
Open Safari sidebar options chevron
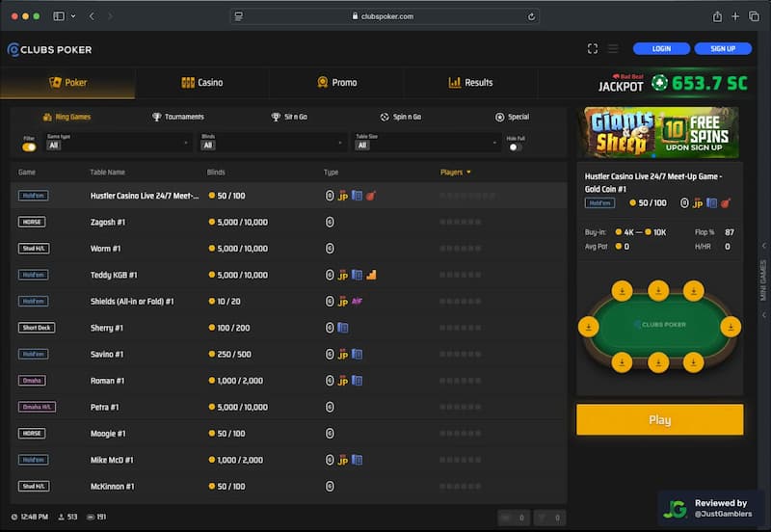coord(73,16)
